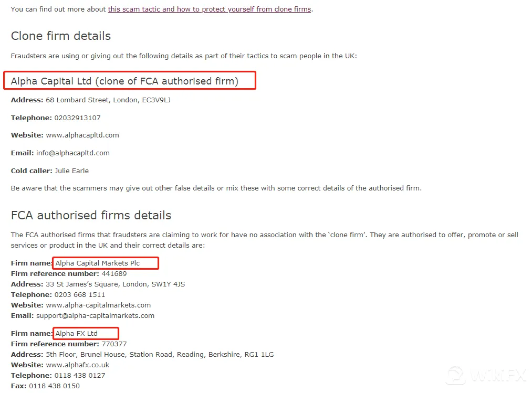Click firm reference number 770377

(x=114, y=344)
